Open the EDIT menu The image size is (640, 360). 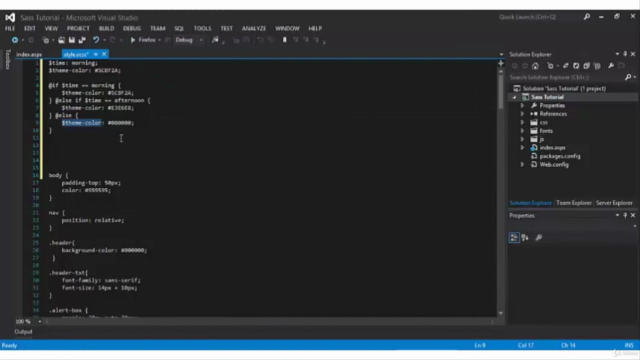(30, 28)
